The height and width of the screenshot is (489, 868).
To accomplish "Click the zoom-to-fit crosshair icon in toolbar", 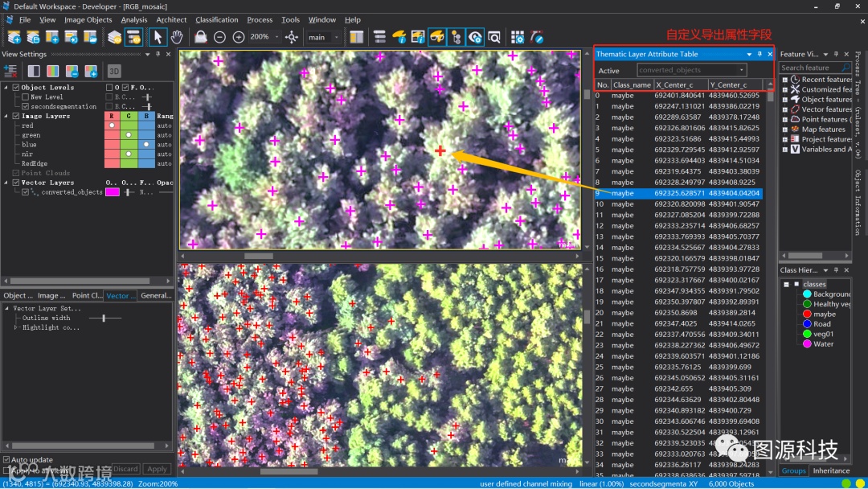I will click(x=291, y=37).
